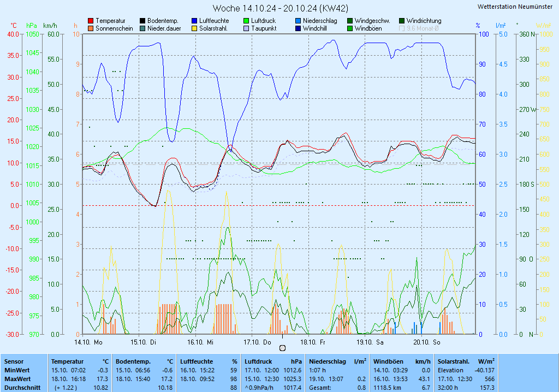Click the 14.10. Mo date label
The height and width of the screenshot is (392, 559).
point(88,342)
